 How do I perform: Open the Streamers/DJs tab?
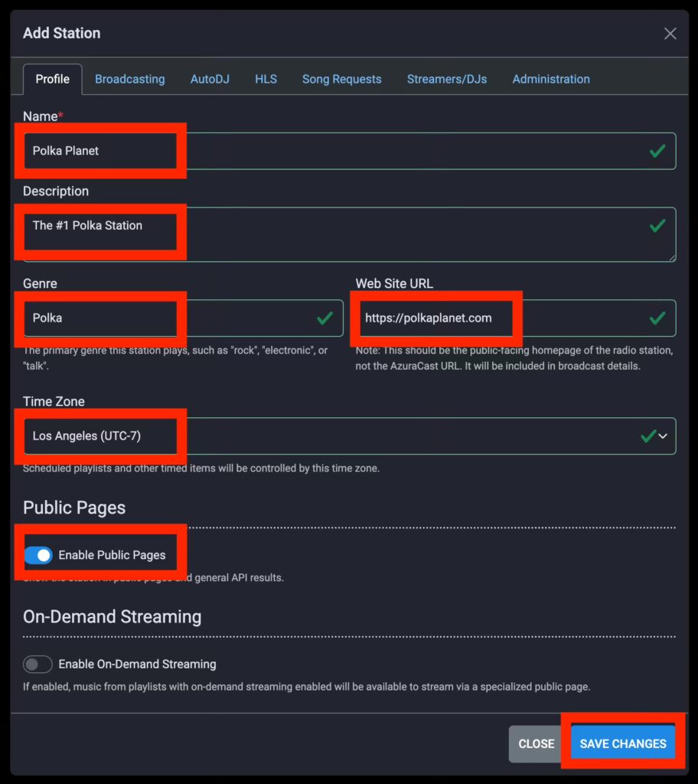click(447, 79)
